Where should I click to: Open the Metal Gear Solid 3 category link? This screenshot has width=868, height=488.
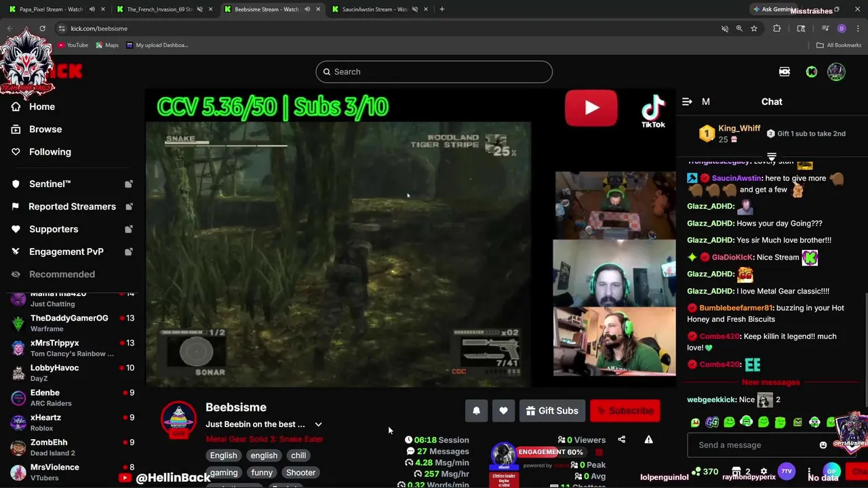(x=264, y=439)
